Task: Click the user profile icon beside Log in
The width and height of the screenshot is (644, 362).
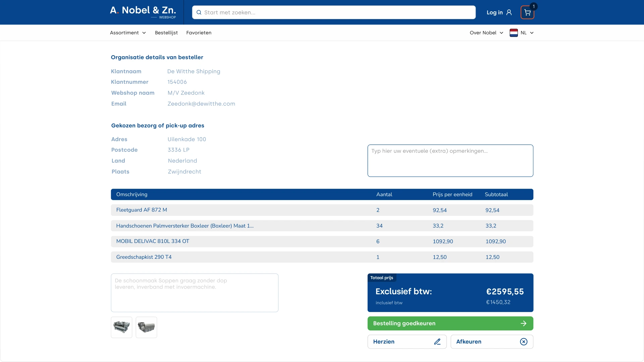Action: coord(509,12)
